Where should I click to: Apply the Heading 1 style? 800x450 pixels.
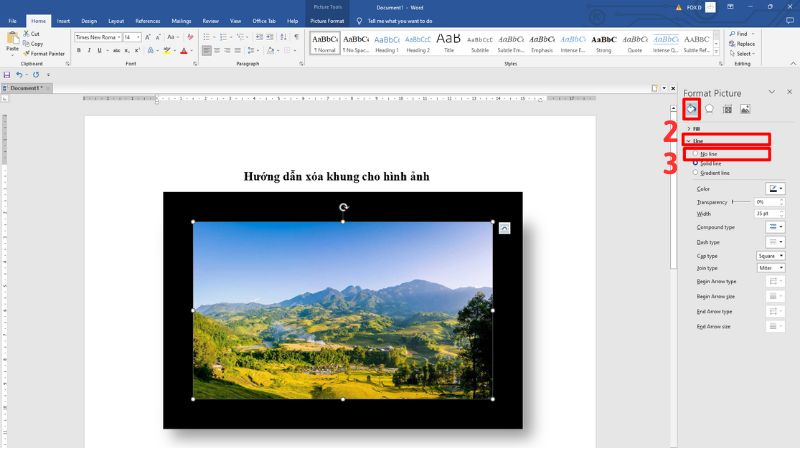click(x=386, y=43)
